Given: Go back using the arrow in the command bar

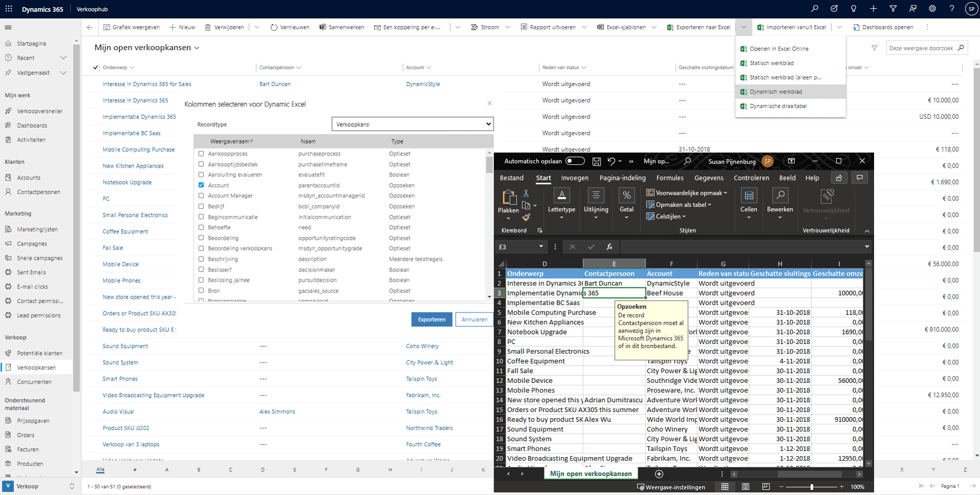Looking at the screenshot, I should pos(90,27).
